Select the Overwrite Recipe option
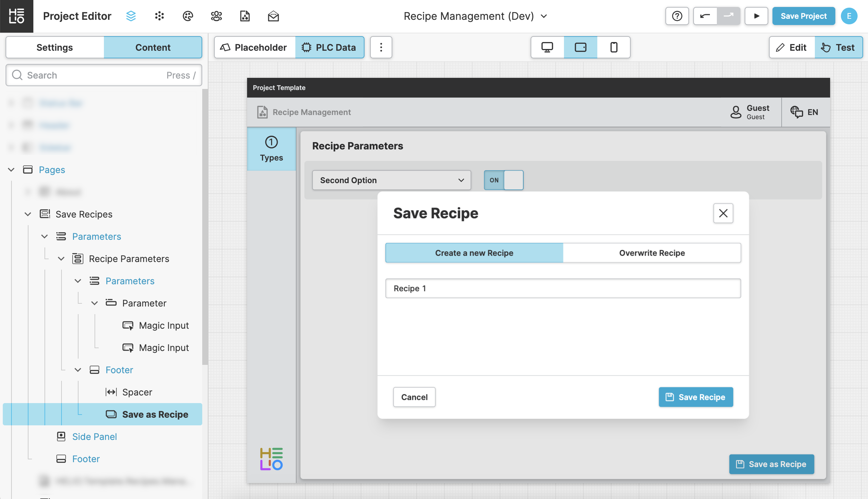868x499 pixels. [x=652, y=253]
